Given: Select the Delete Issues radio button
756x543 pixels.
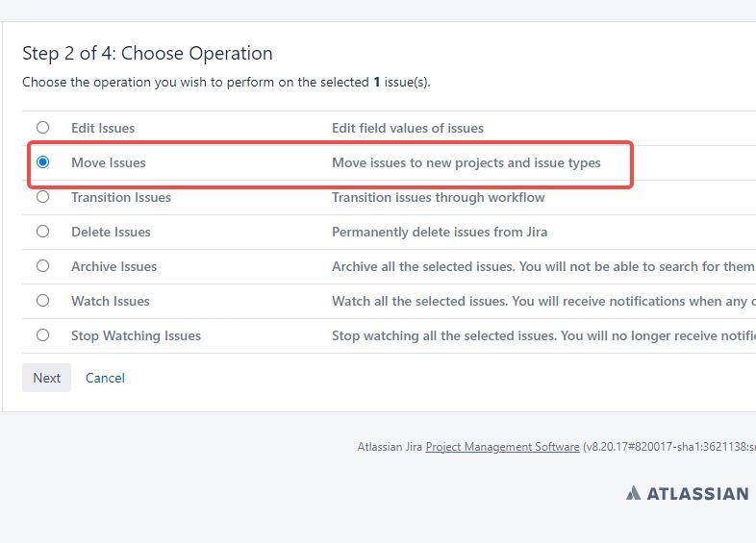Looking at the screenshot, I should (x=43, y=232).
